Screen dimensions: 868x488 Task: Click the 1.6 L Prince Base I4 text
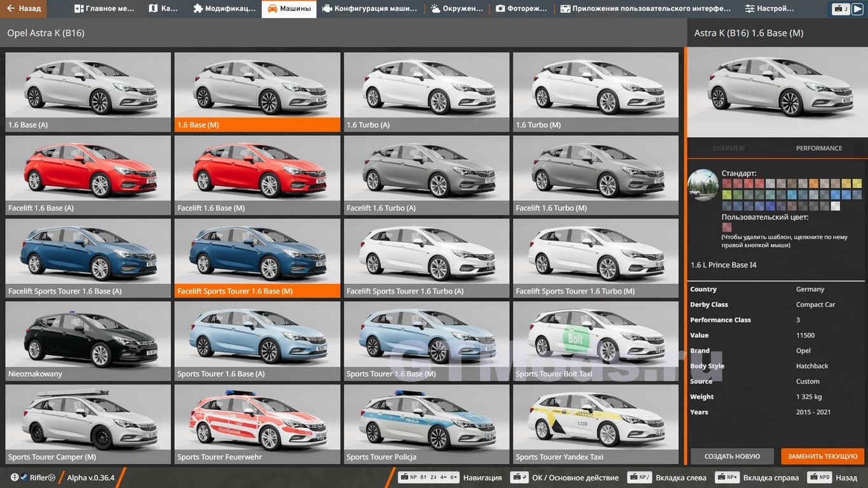coord(723,265)
